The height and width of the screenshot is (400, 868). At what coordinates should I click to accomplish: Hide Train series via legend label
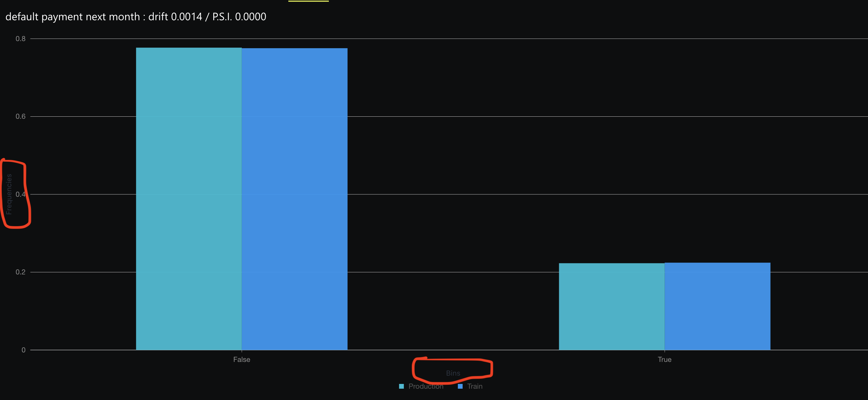pyautogui.click(x=475, y=386)
